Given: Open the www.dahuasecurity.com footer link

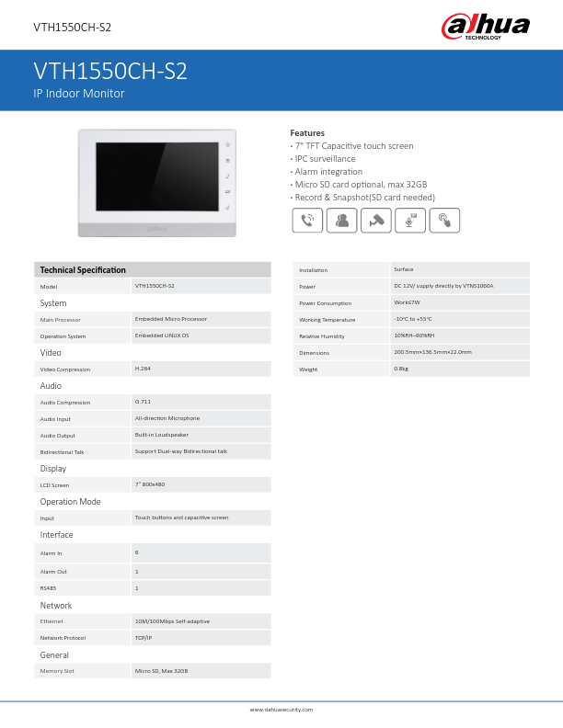Looking at the screenshot, I should 281,710.
